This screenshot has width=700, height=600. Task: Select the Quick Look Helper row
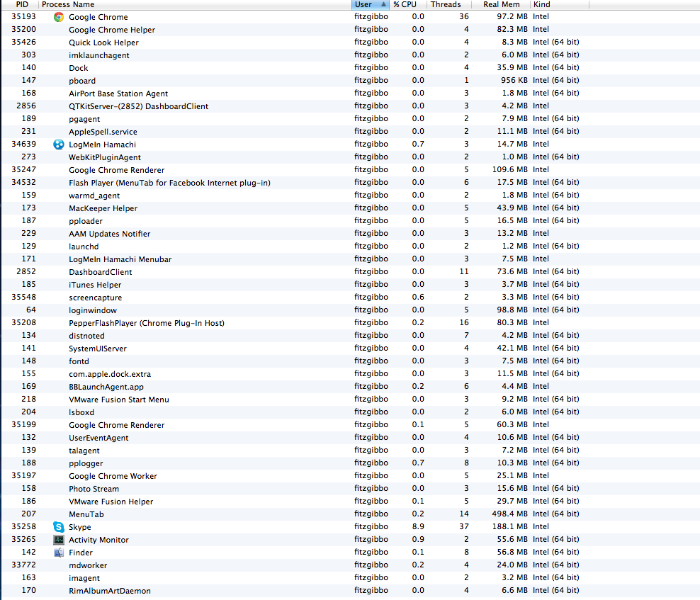coord(350,43)
